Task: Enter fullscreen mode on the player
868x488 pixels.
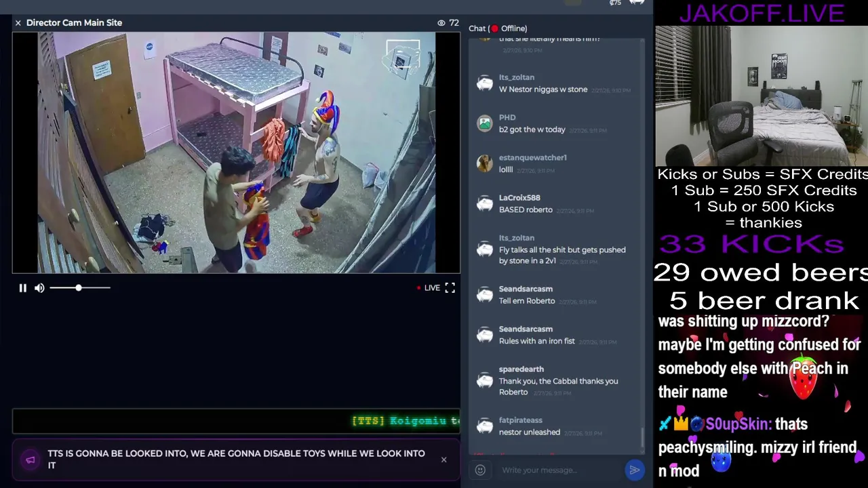Action: [450, 288]
